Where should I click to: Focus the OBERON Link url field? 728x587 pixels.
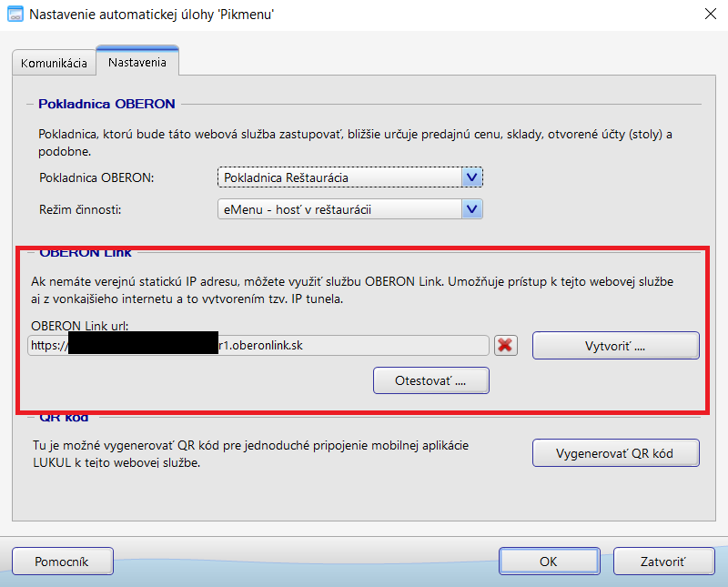258,346
